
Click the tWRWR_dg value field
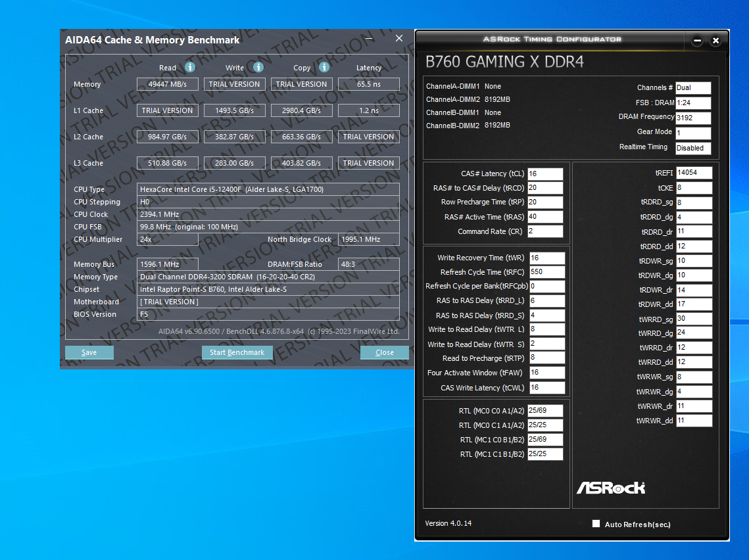(x=694, y=392)
